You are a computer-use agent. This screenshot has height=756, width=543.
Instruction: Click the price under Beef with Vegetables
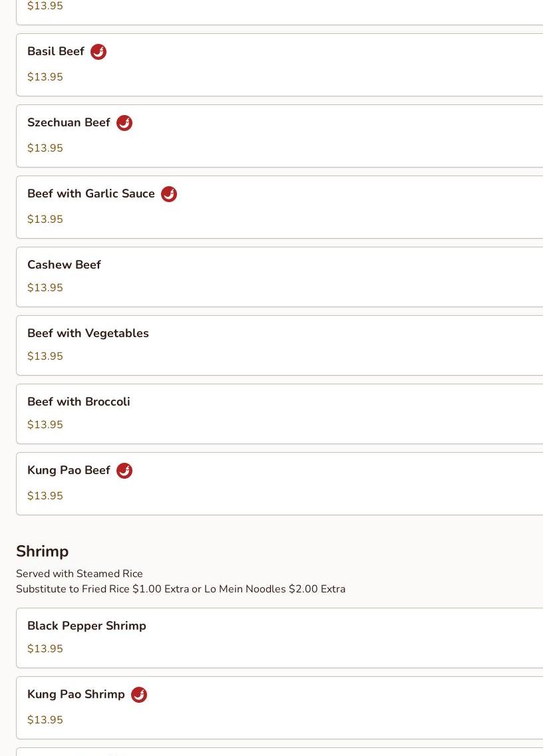click(45, 356)
